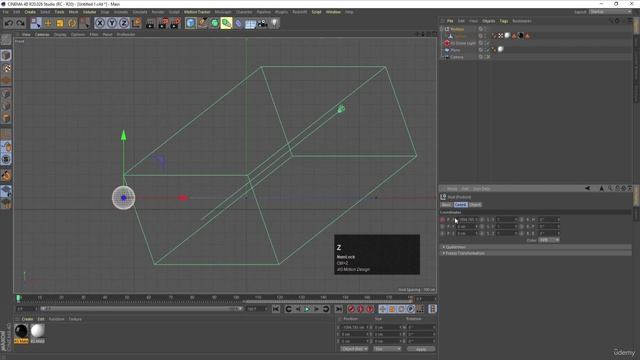Open the Object Manager Objects menu
The height and width of the screenshot is (360, 640).
point(489,21)
